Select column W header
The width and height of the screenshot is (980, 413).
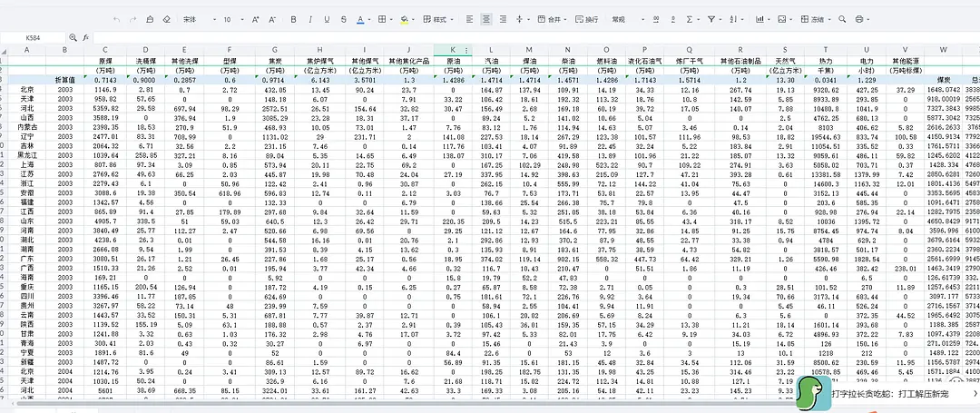click(x=944, y=49)
